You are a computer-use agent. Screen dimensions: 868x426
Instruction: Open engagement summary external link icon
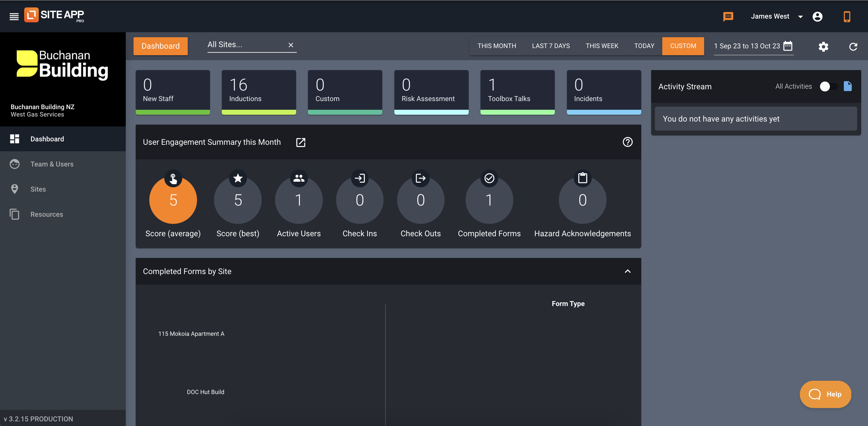[300, 142]
